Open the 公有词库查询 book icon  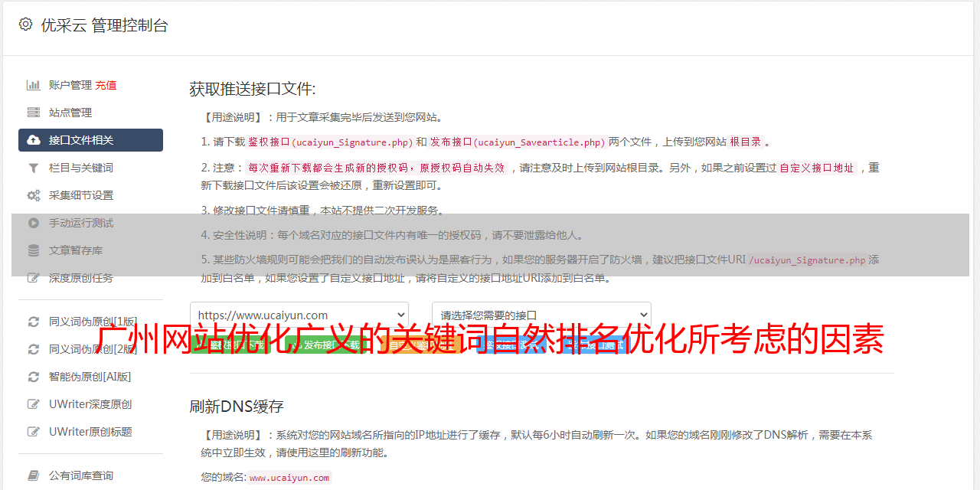(x=34, y=475)
